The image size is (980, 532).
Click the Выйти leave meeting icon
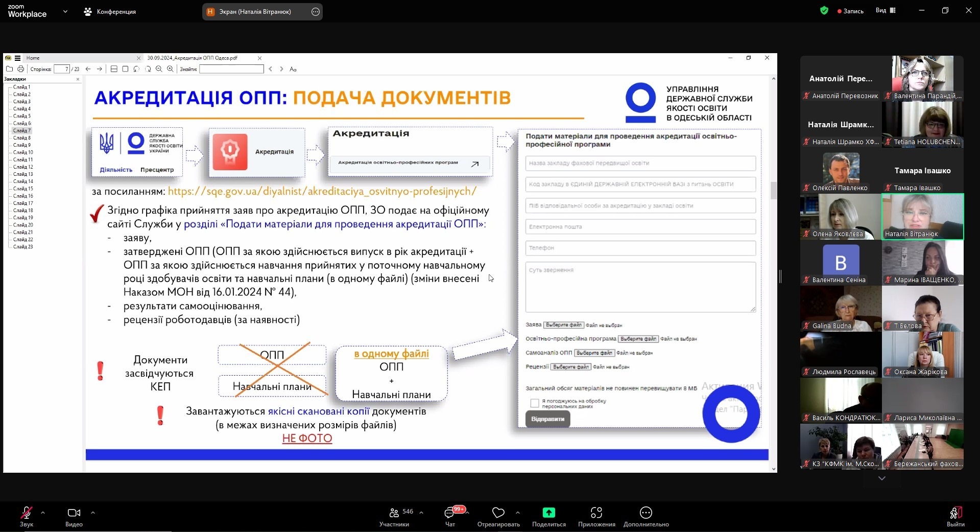(955, 513)
